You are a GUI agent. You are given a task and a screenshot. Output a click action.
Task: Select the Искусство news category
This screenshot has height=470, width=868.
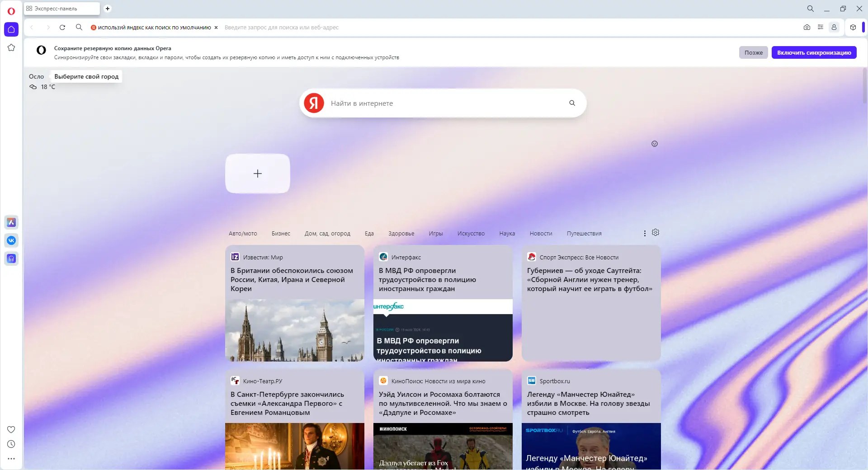(471, 234)
